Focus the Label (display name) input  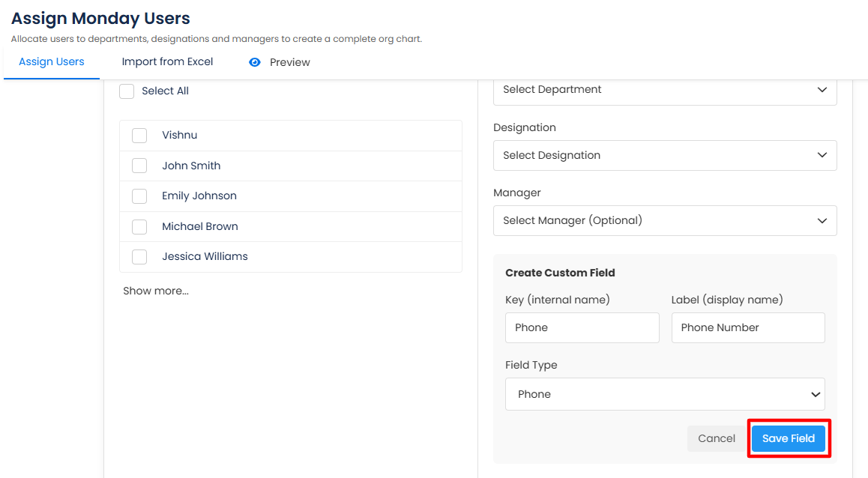(748, 327)
